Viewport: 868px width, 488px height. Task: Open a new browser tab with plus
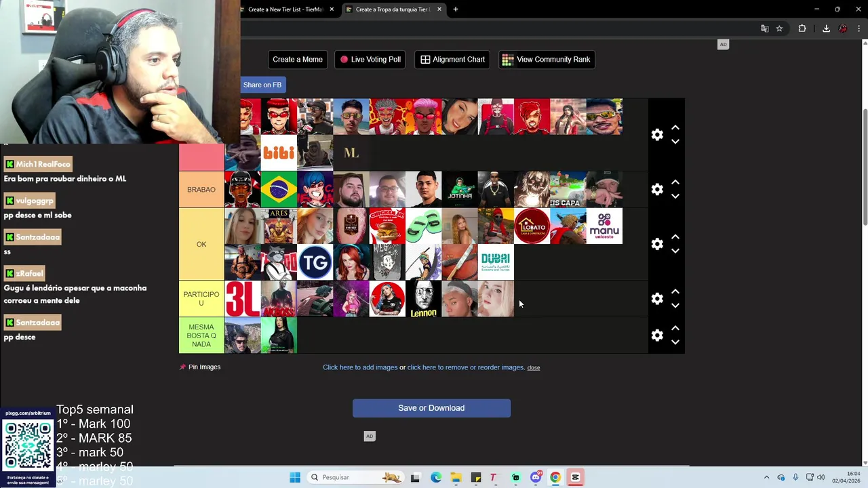[x=456, y=9]
